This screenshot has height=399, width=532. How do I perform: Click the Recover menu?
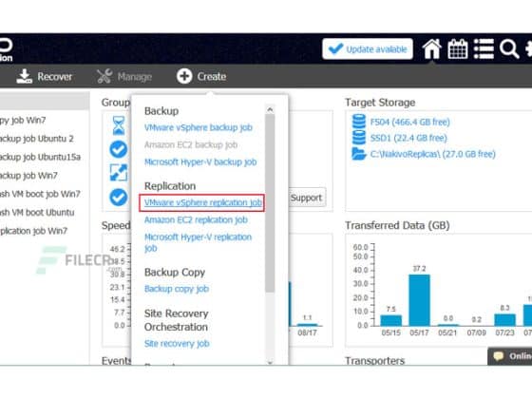click(x=45, y=76)
